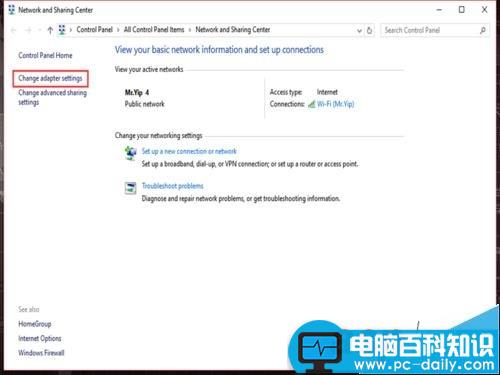Minimize the Network and Sharing Center window
This screenshot has height=375, width=500.
click(439, 10)
